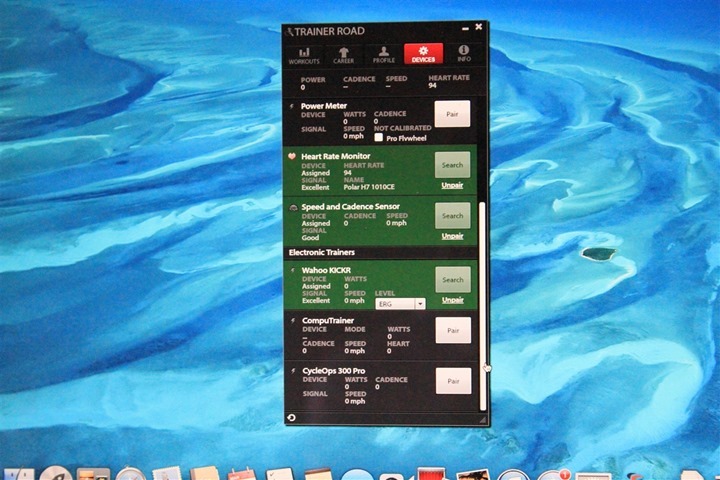Open the Workouts tab
The width and height of the screenshot is (720, 480).
coord(304,56)
